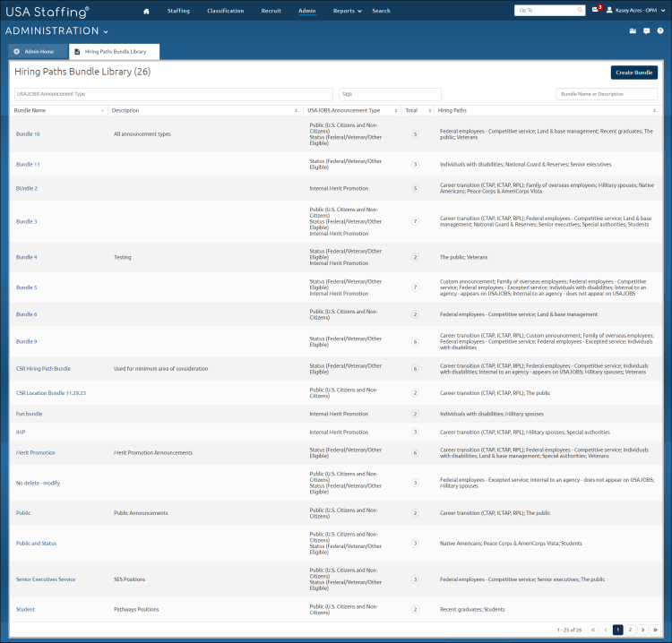672x643 pixels.
Task: Open the Bundle 9 link
Action: tap(27, 341)
